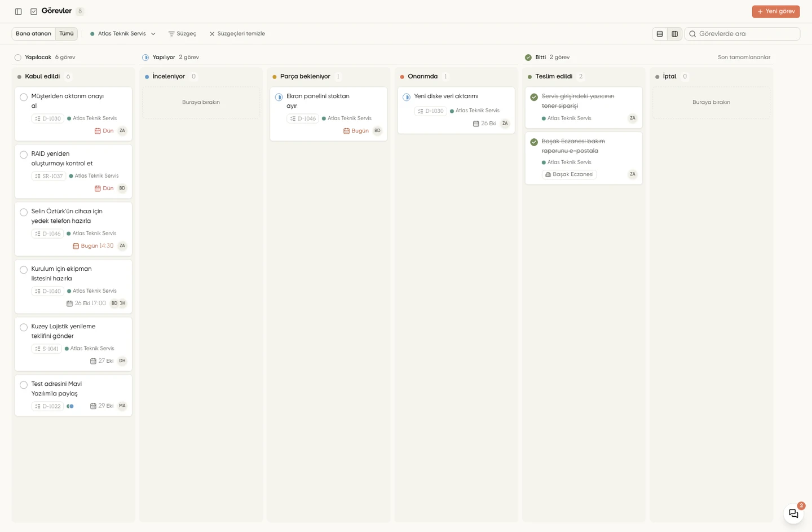Complete the RAID yeniden oluşturmayı task
Screen dimensions: 812x532
(x=24, y=155)
